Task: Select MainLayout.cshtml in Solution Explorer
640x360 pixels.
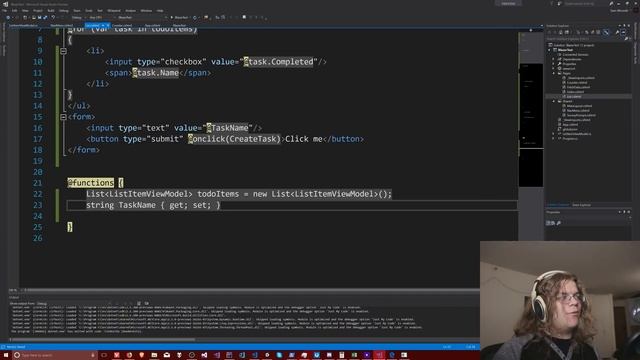Action: pyautogui.click(x=579, y=106)
